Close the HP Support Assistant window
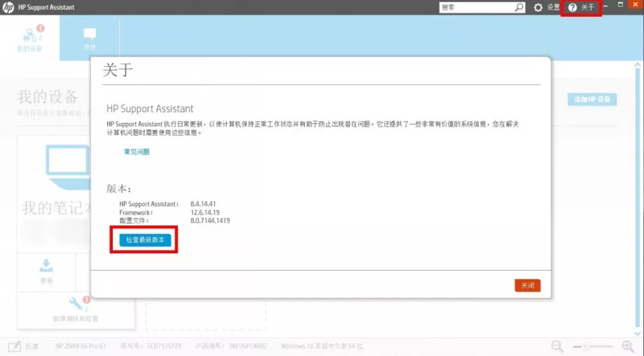 (636, 5)
